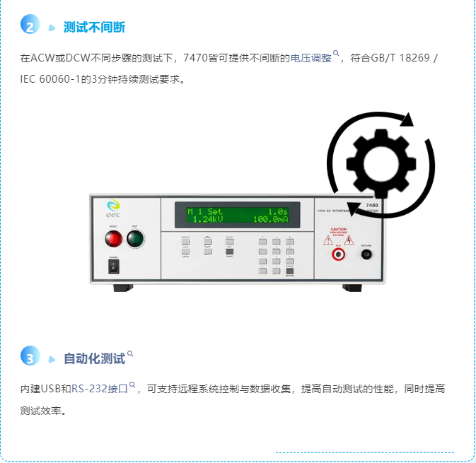
Task: Click the red RESET button on the tester
Action: [x=114, y=239]
